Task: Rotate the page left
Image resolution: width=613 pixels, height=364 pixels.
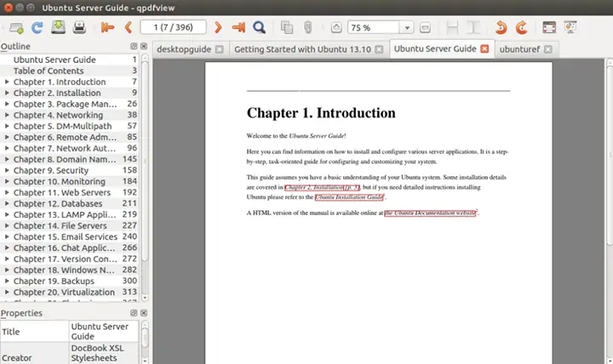Action: [x=501, y=27]
